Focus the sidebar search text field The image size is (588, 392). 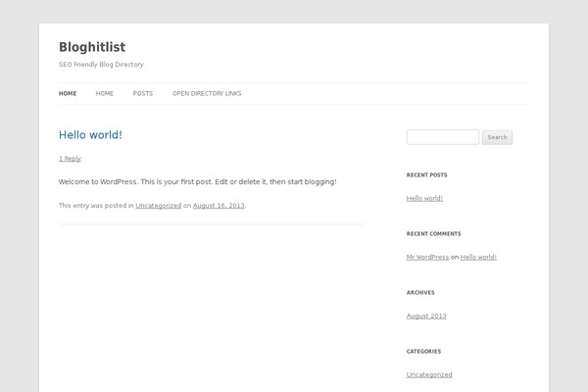pyautogui.click(x=443, y=137)
